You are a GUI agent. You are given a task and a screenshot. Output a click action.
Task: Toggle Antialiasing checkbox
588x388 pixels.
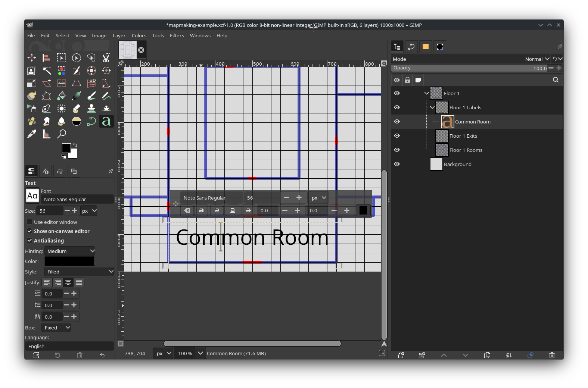click(x=29, y=241)
